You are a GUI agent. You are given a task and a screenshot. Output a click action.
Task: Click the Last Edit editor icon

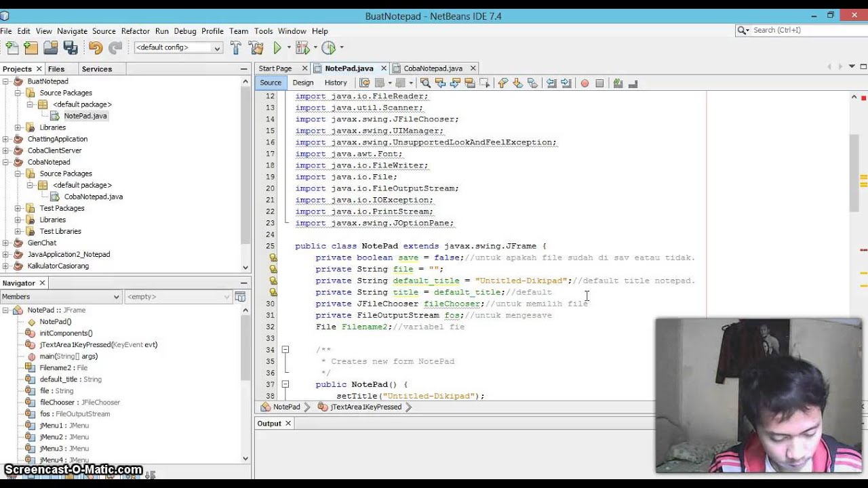click(364, 83)
